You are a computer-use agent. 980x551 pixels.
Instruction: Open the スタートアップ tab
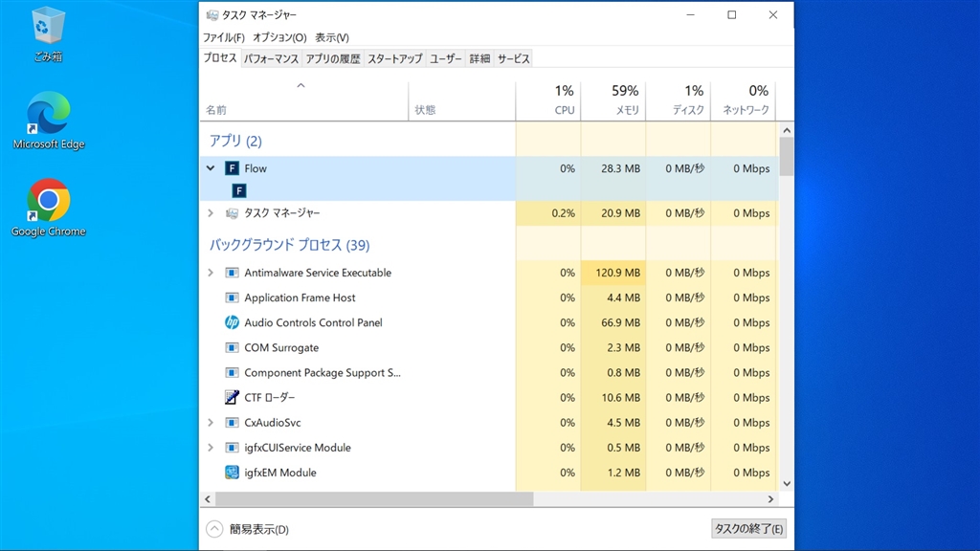[x=394, y=58]
